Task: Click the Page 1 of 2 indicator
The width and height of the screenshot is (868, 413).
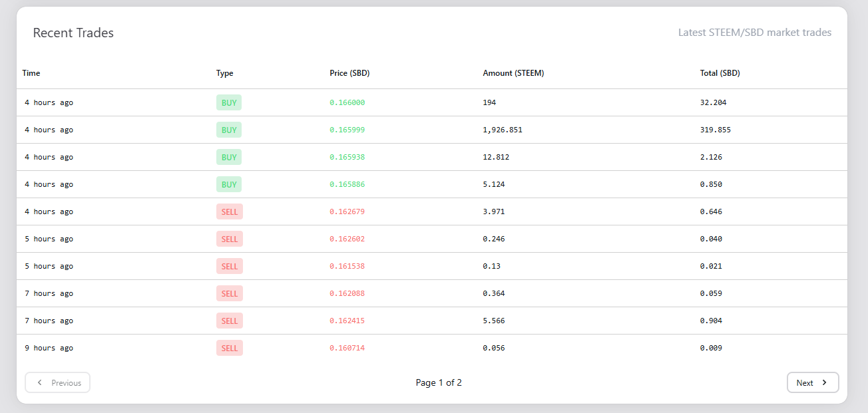Action: [439, 382]
